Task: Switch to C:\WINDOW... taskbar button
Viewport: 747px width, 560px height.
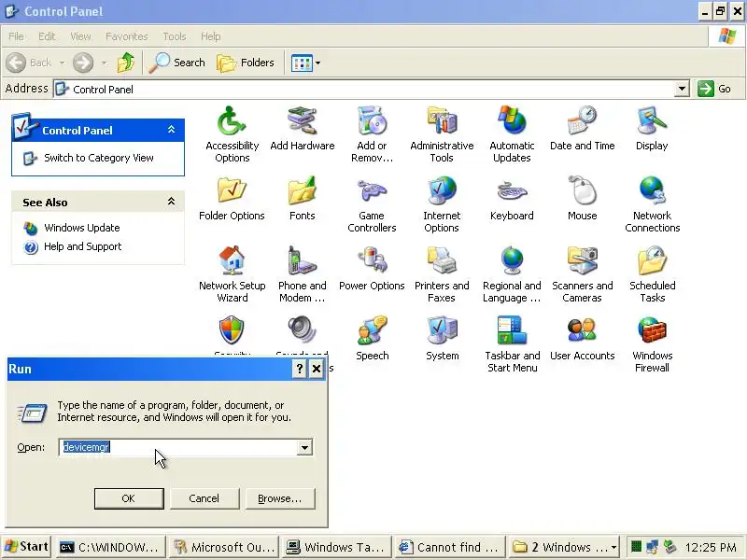Action: tap(110, 547)
